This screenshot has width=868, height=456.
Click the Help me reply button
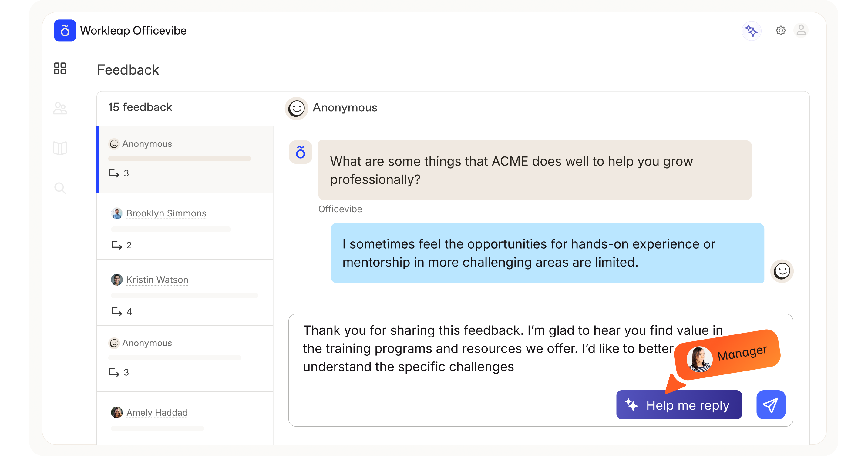[679, 405]
